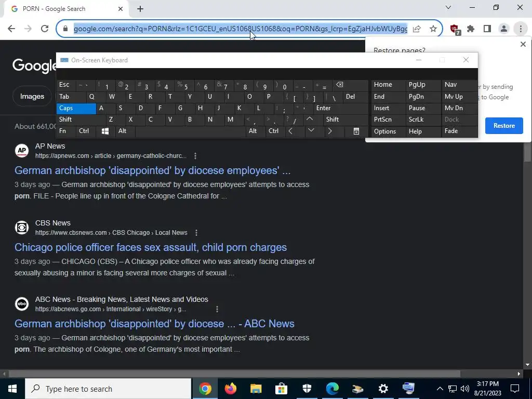Open Microsoft Edge from the taskbar
This screenshot has width=532, height=399.
click(x=332, y=389)
